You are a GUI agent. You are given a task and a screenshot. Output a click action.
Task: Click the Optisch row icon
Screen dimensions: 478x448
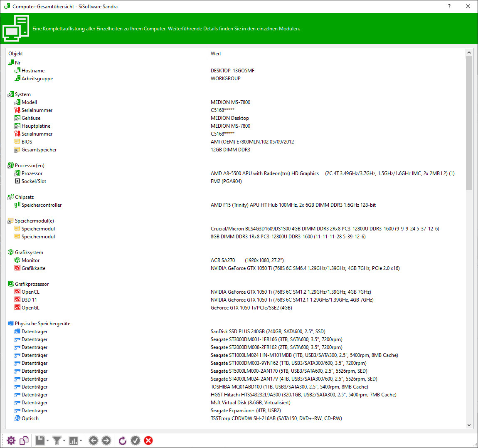17,418
